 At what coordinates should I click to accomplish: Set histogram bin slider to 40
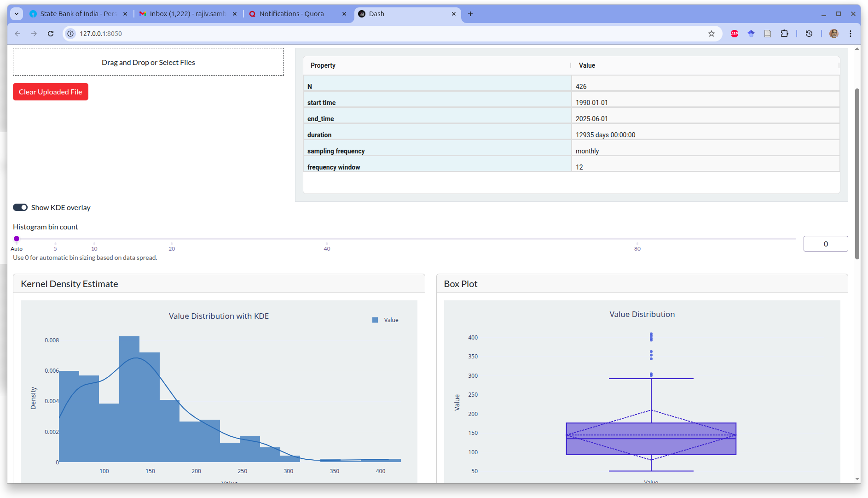pos(327,239)
